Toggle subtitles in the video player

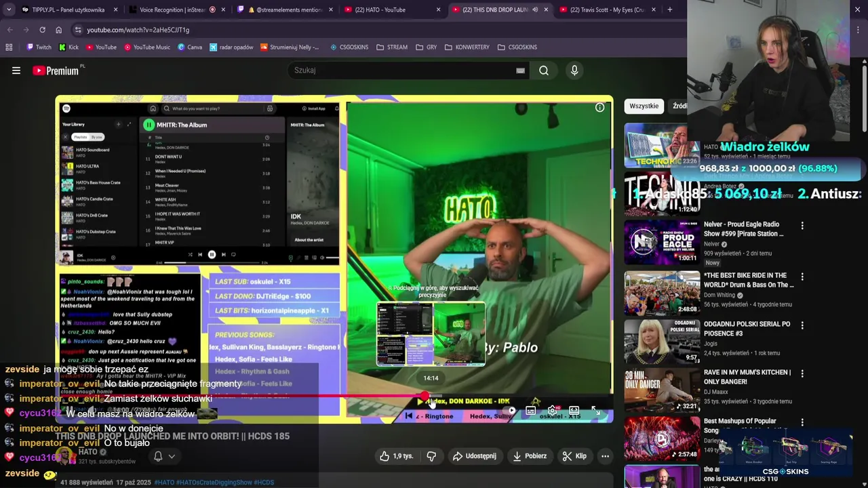point(531,411)
